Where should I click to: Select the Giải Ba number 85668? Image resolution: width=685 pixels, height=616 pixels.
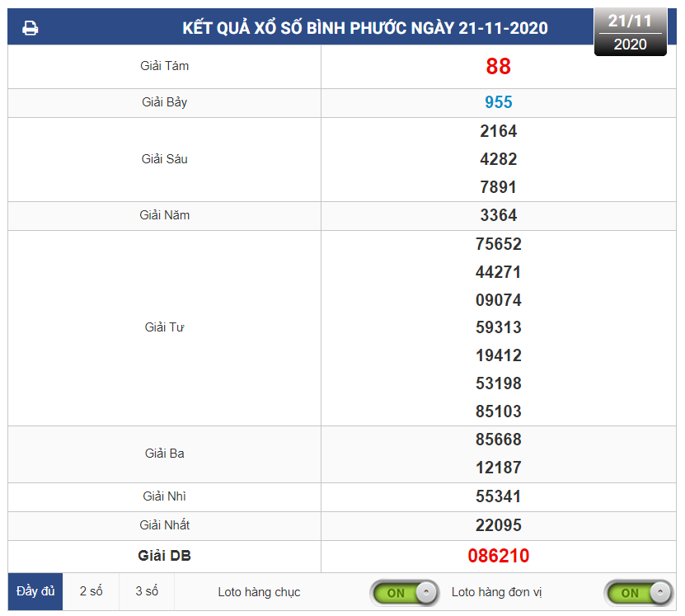(498, 440)
